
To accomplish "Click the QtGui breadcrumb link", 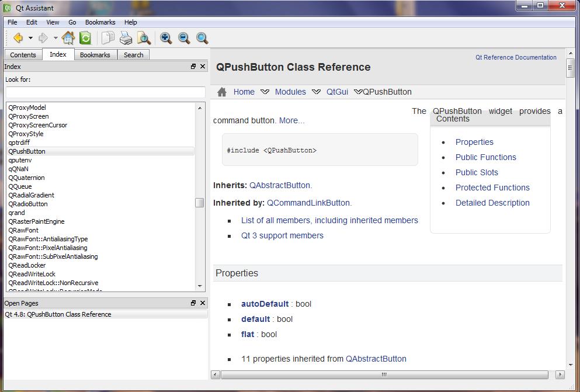I will point(337,92).
